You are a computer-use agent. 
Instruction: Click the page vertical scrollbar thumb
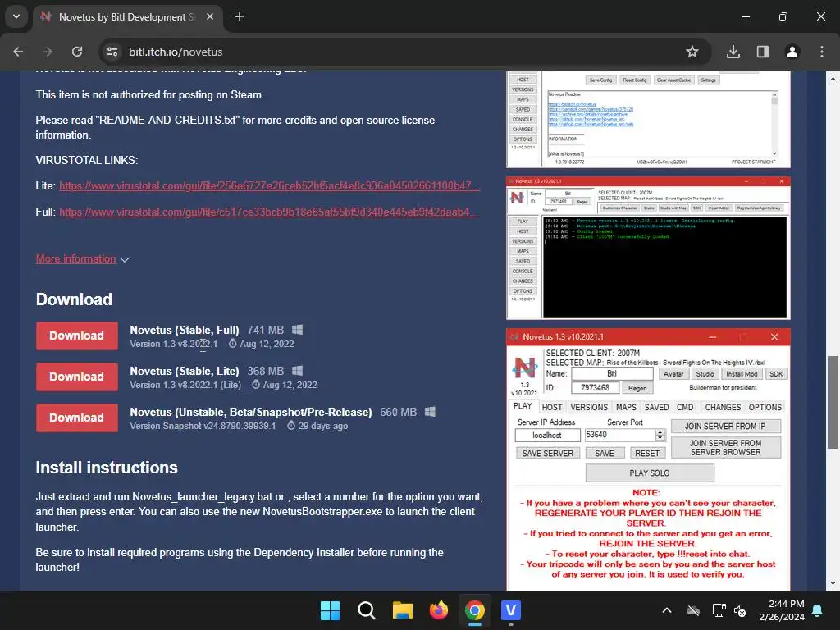click(833, 402)
